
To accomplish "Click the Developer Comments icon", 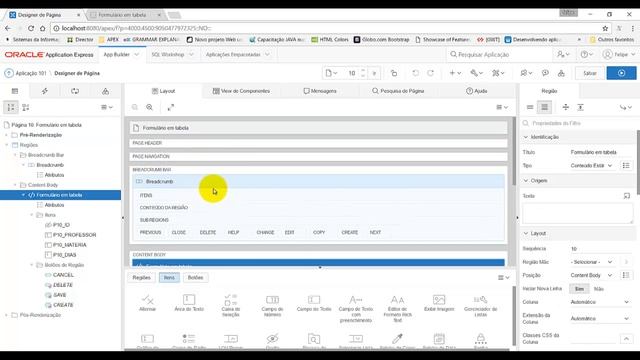I will point(545,73).
